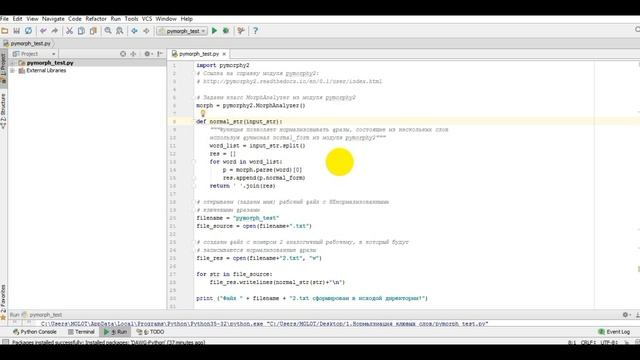
Task: Open the Tools menu
Action: click(131, 19)
